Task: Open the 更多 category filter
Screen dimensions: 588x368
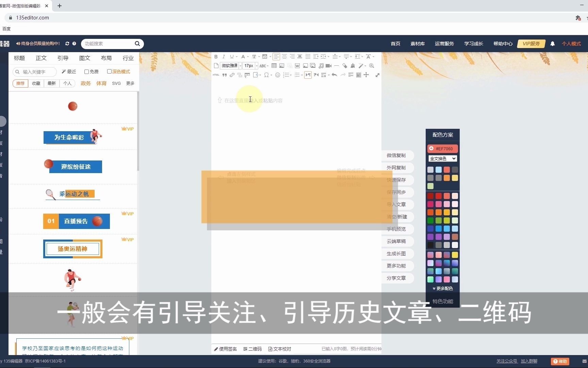Action: pyautogui.click(x=130, y=83)
